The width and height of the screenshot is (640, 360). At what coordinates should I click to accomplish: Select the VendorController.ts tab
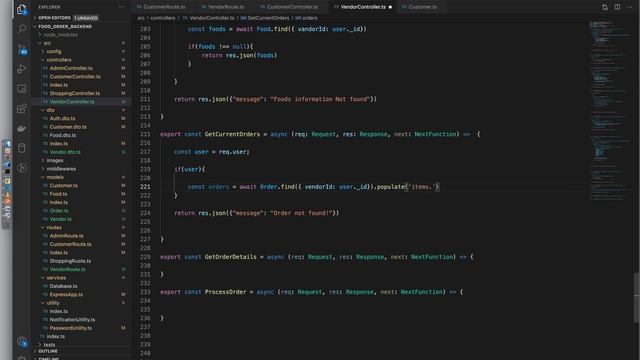pyautogui.click(x=363, y=7)
